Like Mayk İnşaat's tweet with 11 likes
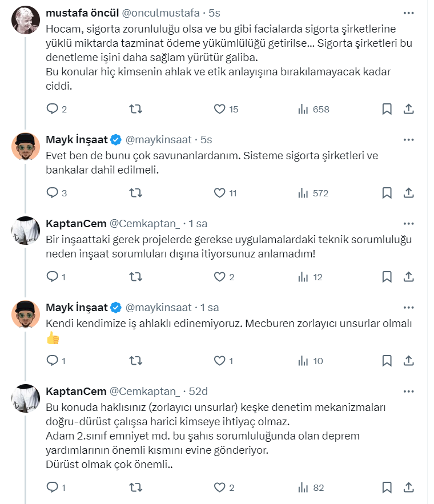This screenshot has height=504, width=434. point(220,193)
